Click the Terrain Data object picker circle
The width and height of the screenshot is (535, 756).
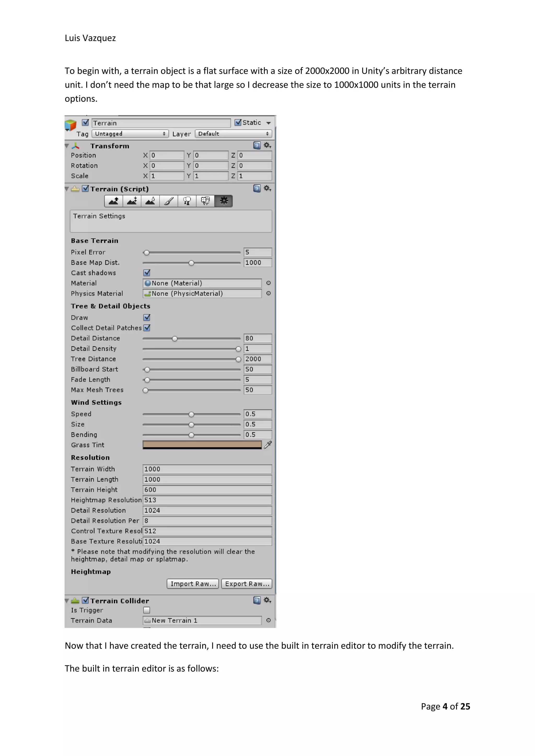[x=269, y=620]
